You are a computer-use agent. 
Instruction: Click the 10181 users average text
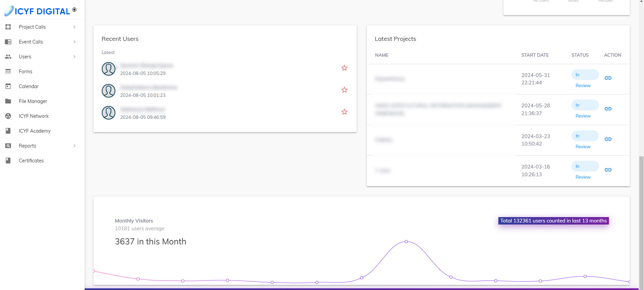point(140,229)
